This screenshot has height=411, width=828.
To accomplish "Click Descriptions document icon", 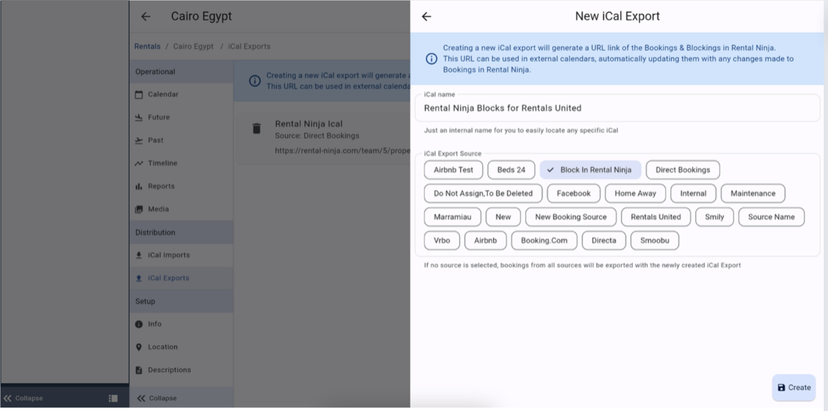I will 139,370.
